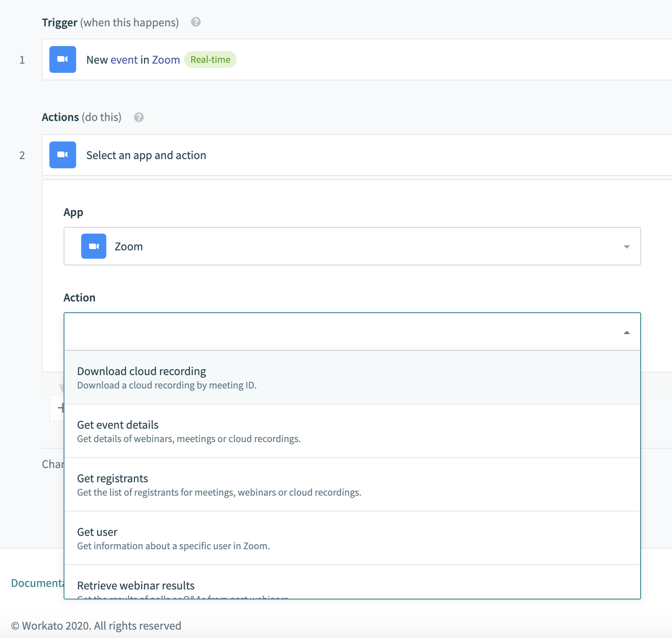Click the Real-time badge
The image size is (672, 638).
click(210, 59)
